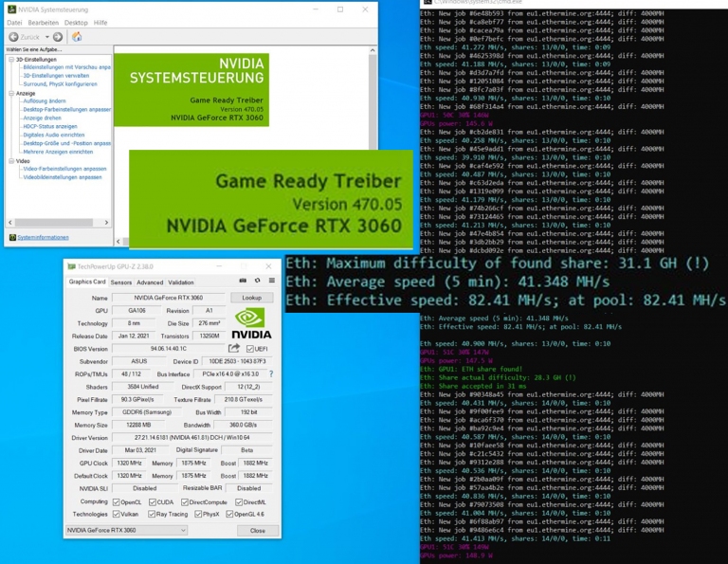Open 3D-Einstellungen verwalten link
This screenshot has width=728, height=564.
[x=56, y=76]
